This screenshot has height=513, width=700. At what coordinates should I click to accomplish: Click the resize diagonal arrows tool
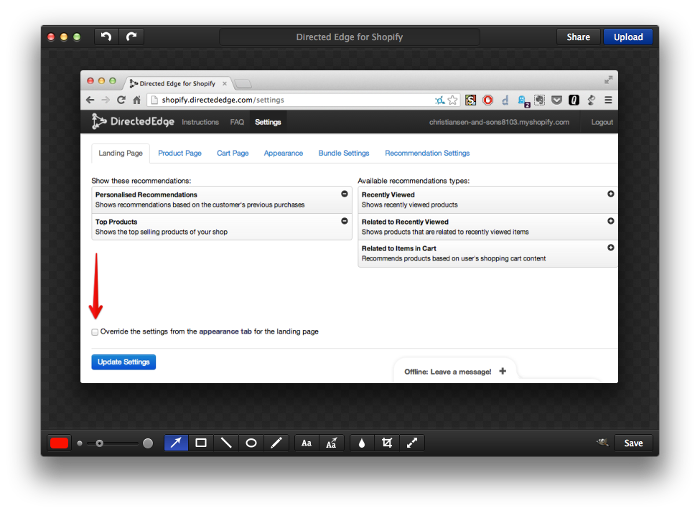(412, 443)
